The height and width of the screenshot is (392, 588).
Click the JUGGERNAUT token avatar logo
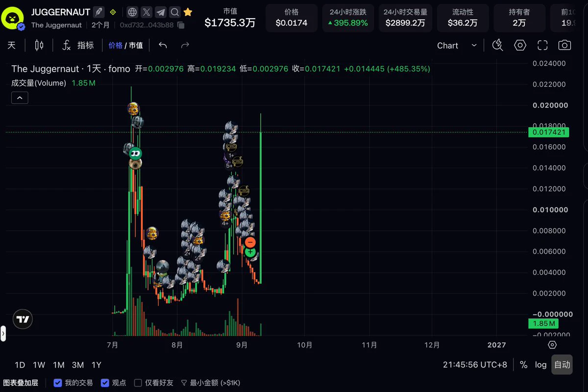pos(13,18)
